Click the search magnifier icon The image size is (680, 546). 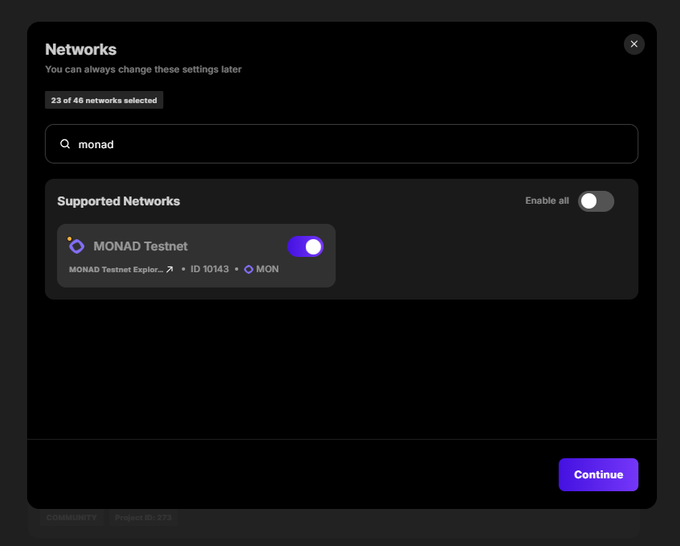coord(65,144)
